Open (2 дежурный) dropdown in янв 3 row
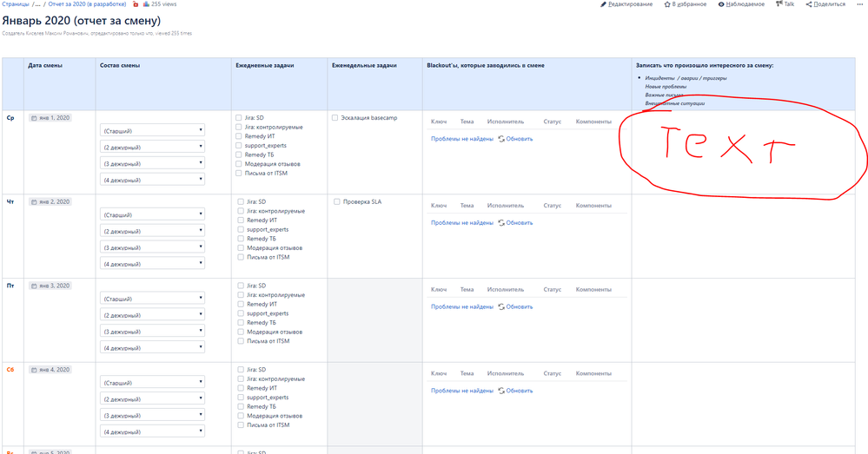Screen dimensions: 868x454 click(x=152, y=315)
